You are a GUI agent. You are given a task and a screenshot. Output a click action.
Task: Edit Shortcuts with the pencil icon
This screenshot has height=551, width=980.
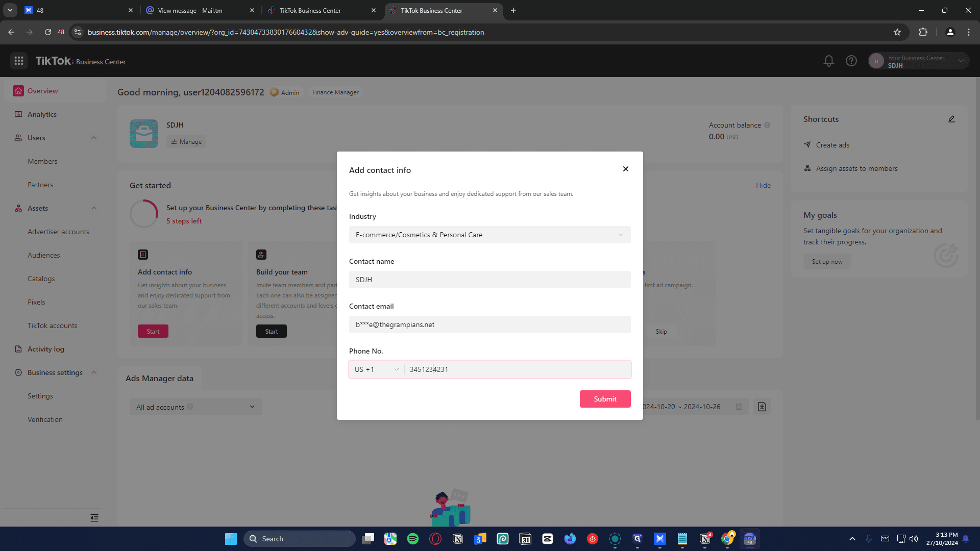pyautogui.click(x=951, y=119)
